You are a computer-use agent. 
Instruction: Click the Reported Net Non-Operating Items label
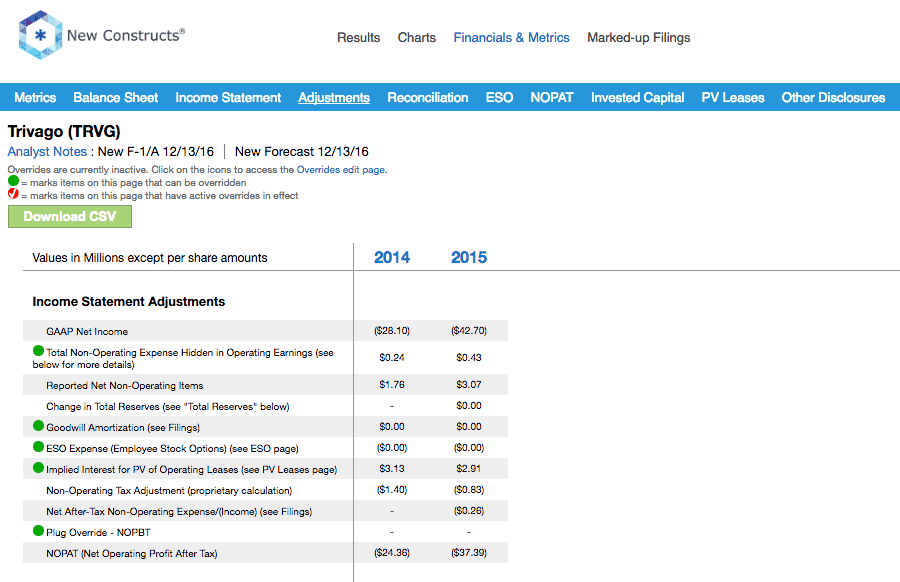pos(125,386)
